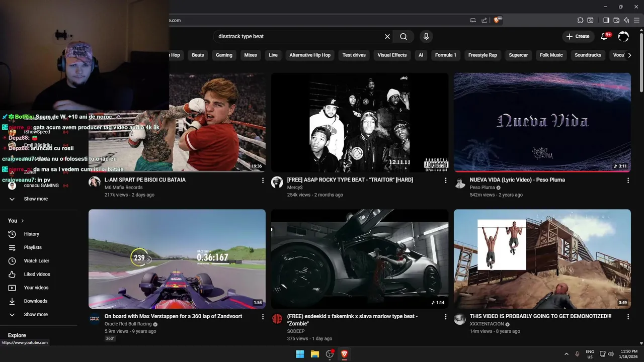Click the pull-ups DEMONOTIZED video thumbnail
Viewport: 644px width, 362px height.
(x=542, y=259)
